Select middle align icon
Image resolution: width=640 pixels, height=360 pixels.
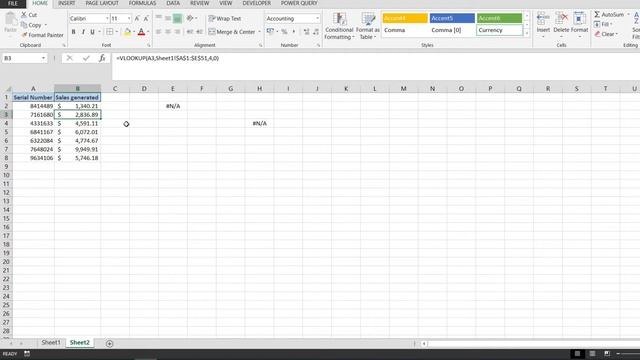pos(168,18)
